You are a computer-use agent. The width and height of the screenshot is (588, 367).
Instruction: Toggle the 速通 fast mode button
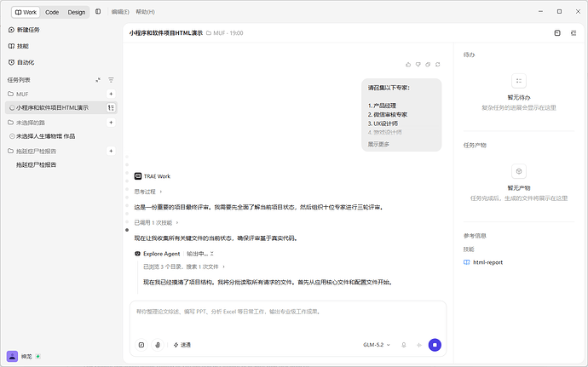click(x=182, y=345)
